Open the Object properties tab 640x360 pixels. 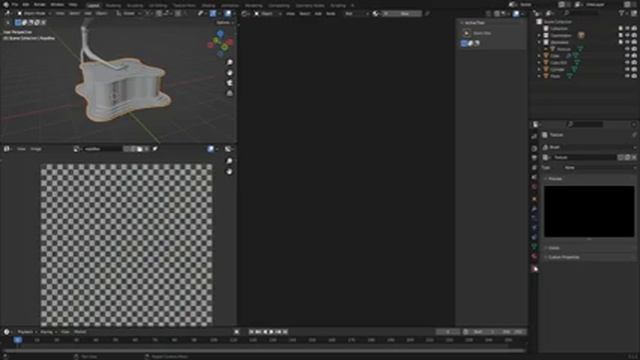click(534, 200)
